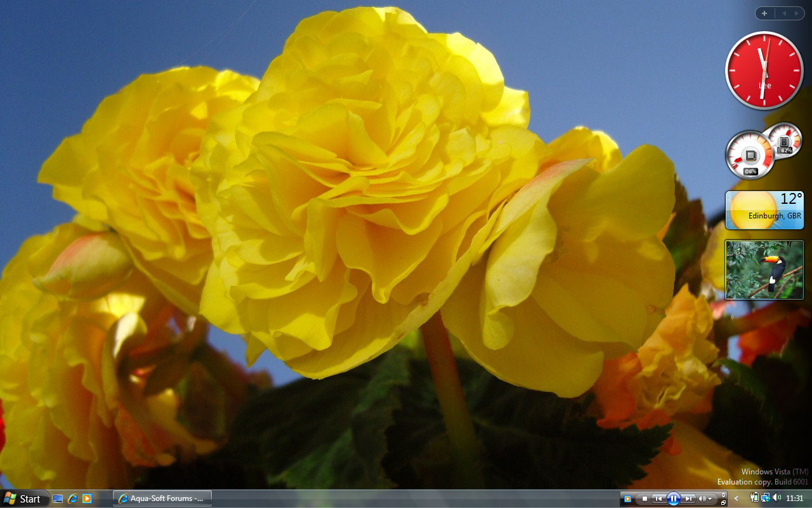Open the Start menu
This screenshot has width=812, height=508.
point(24,498)
